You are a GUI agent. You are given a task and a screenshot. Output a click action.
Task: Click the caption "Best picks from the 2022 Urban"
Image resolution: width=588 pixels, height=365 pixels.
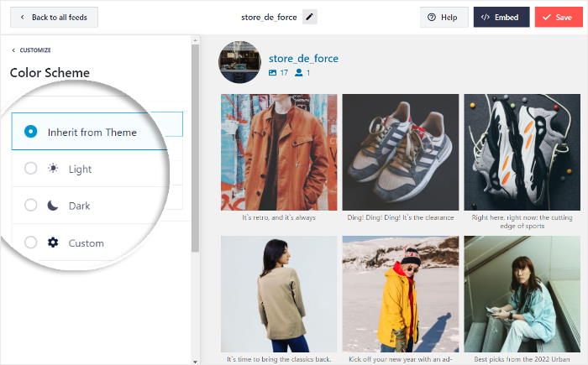(x=522, y=359)
